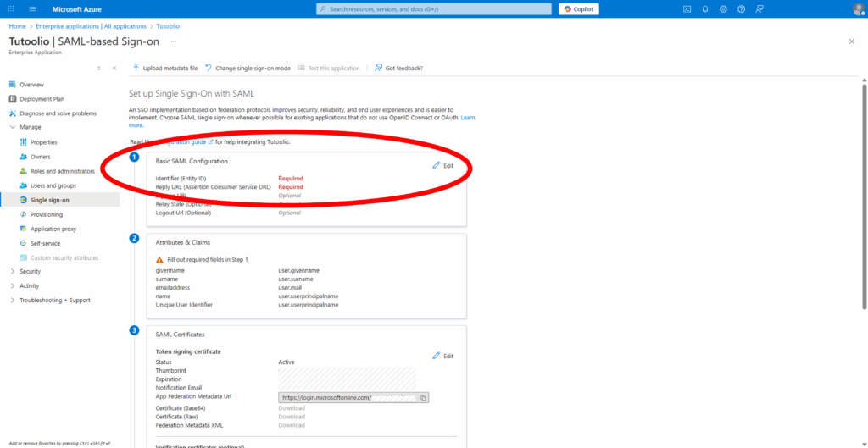Open the portal hamburger menu
Image resolution: width=868 pixels, height=448 pixels.
coord(32,9)
